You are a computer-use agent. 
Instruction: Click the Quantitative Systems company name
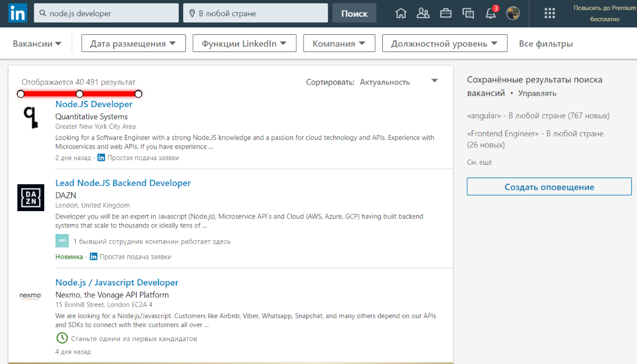tap(91, 116)
